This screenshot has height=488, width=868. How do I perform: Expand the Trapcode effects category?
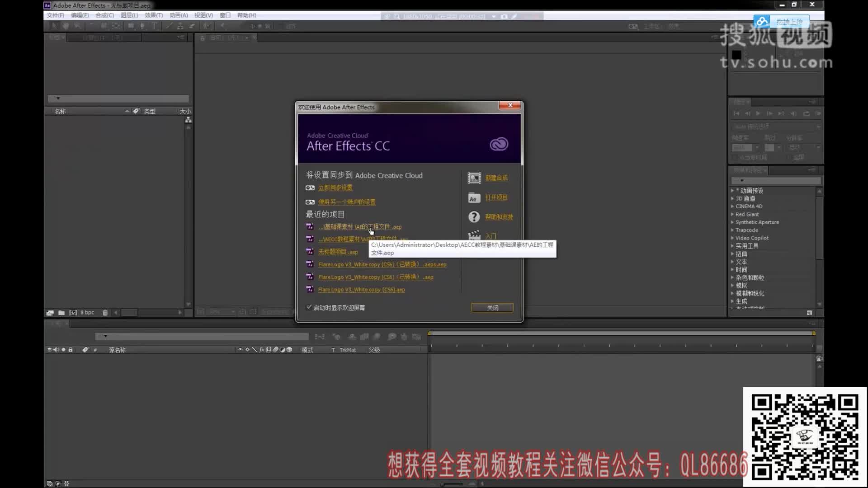tap(732, 230)
